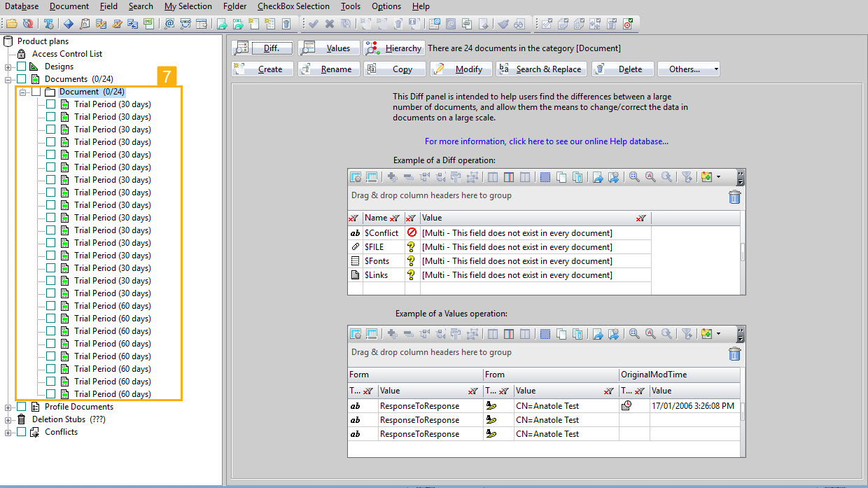Screen dimensions: 868x488
Task: Click the Modify button
Action: tap(461, 69)
